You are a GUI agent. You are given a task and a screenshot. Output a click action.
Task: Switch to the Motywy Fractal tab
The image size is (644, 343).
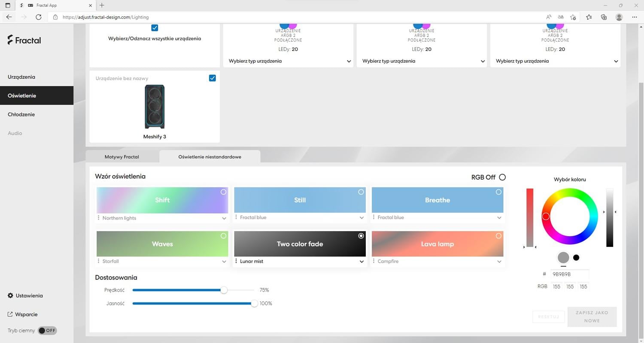[x=122, y=157]
